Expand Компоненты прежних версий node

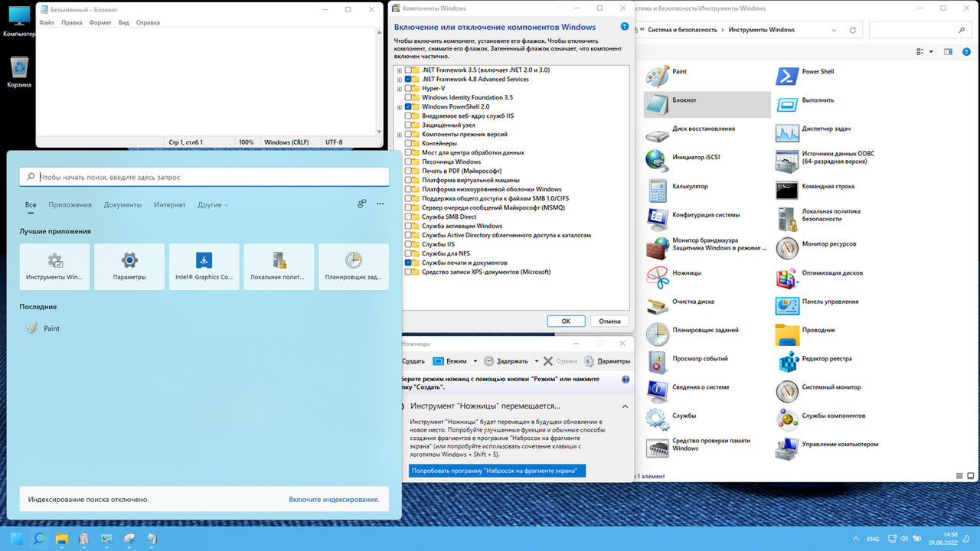400,135
